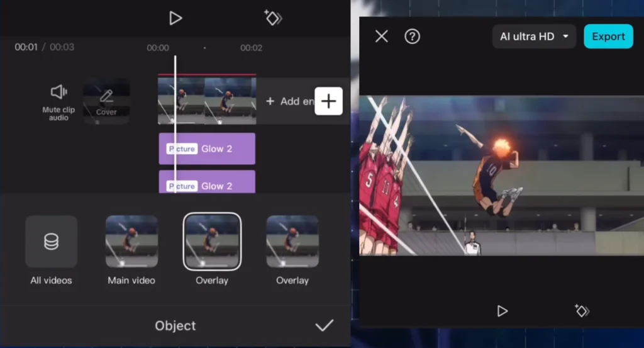Confirm Object selection with checkmark
The image size is (644, 348).
point(324,325)
